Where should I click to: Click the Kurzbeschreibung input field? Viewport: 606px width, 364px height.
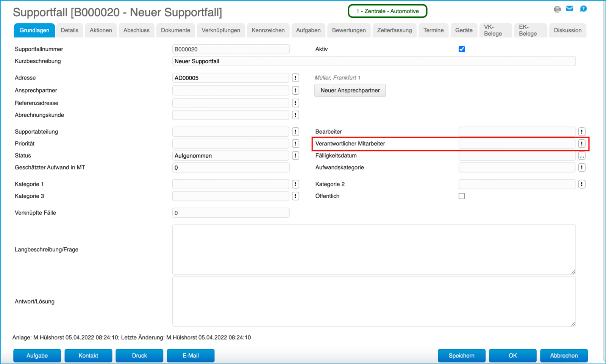pyautogui.click(x=374, y=61)
